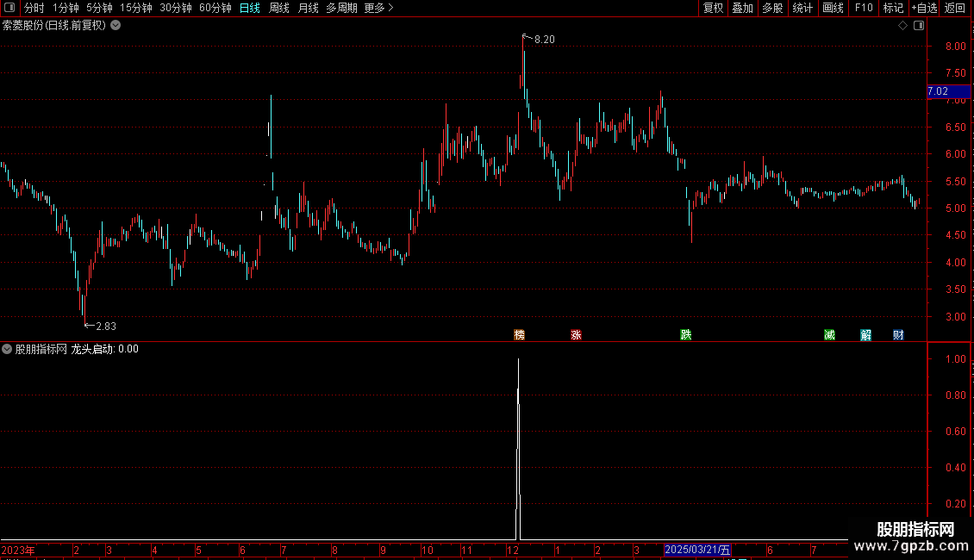
Task: Click the 龙头启动: 0.00 indicator value
Action: coord(105,349)
